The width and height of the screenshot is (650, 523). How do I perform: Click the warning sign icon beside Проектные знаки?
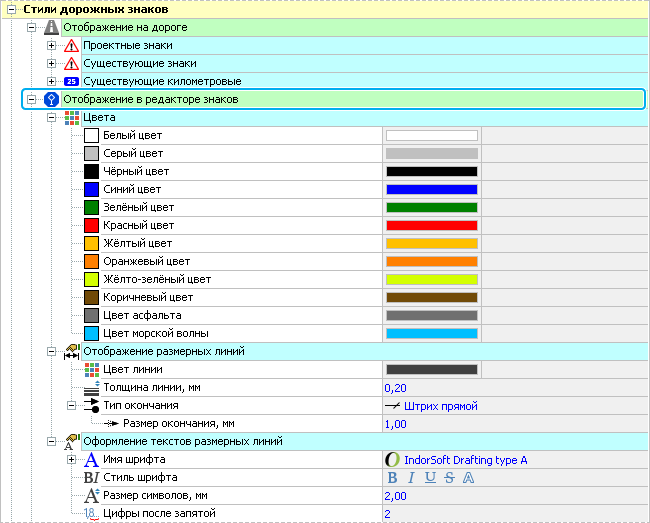tap(71, 46)
